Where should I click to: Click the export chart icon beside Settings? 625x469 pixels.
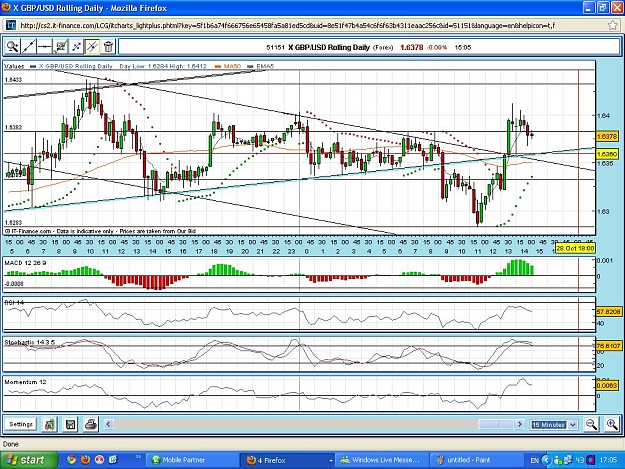coord(49,424)
